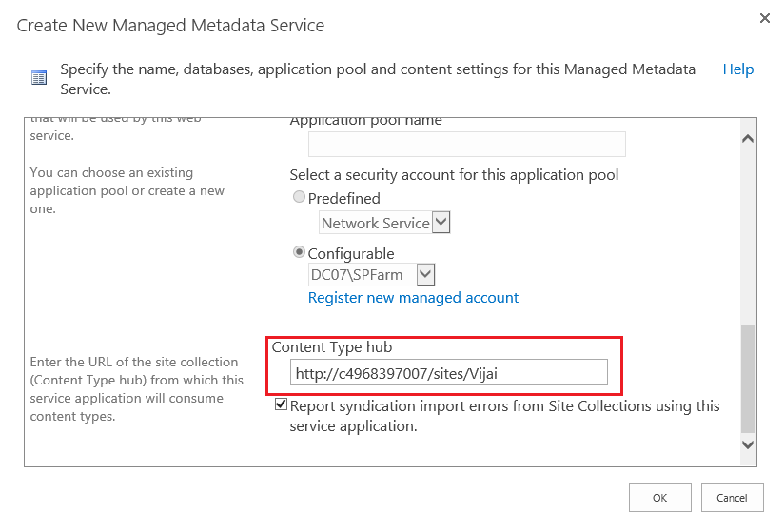Image resolution: width=784 pixels, height=532 pixels.
Task: Uncheck Report syndication import errors checkbox
Action: [281, 405]
